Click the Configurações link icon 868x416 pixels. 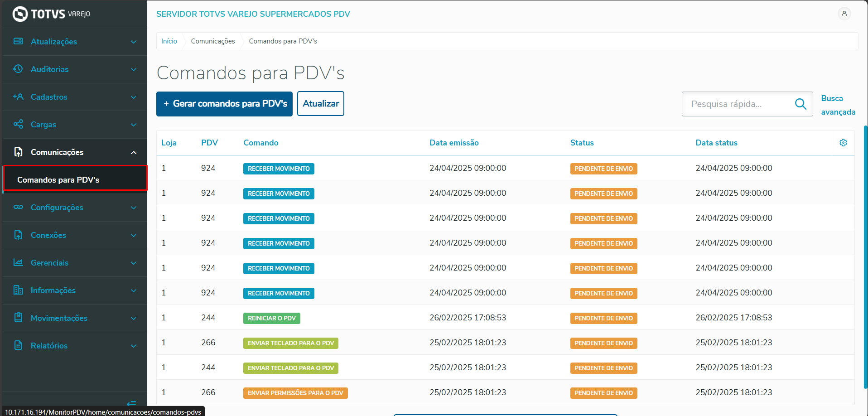coord(18,207)
